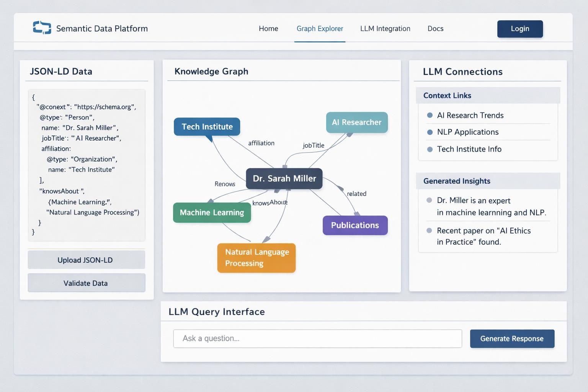
Task: Select the Dr. Sarah Miller graph node
Action: 284,179
